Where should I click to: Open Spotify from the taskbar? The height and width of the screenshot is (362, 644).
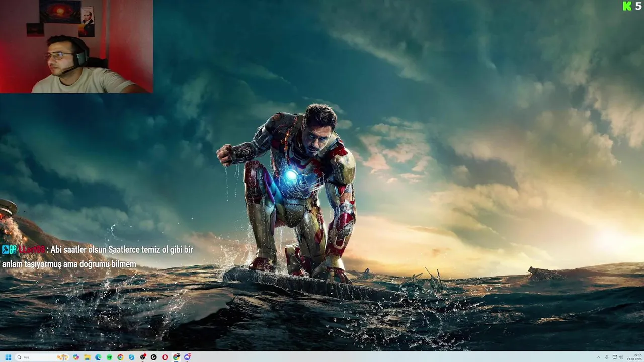coord(109,357)
